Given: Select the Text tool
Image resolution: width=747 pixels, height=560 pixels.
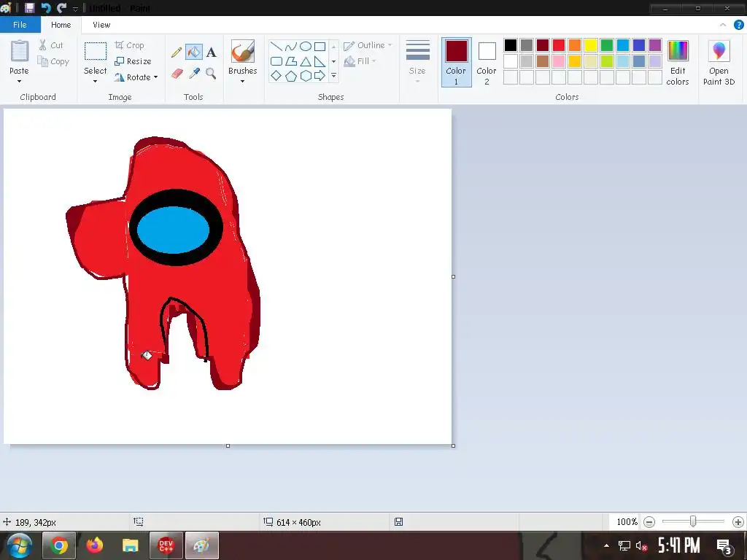Looking at the screenshot, I should (212, 52).
